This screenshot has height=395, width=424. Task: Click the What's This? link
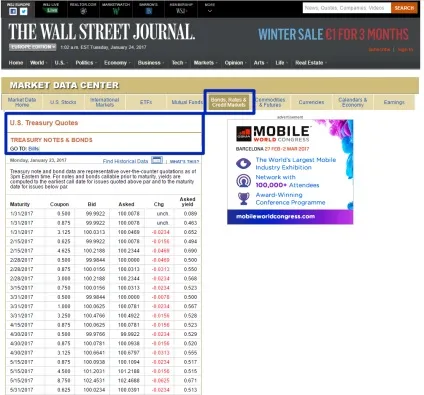point(184,161)
